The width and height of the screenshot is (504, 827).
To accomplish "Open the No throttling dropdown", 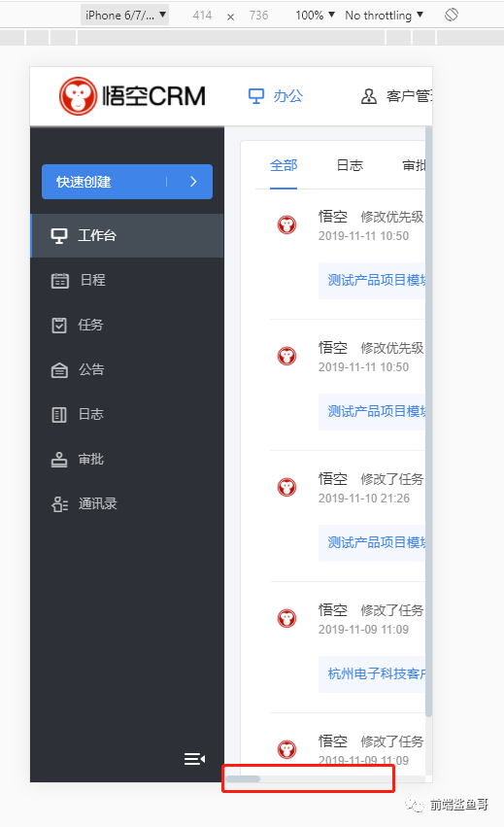I will coord(385,16).
